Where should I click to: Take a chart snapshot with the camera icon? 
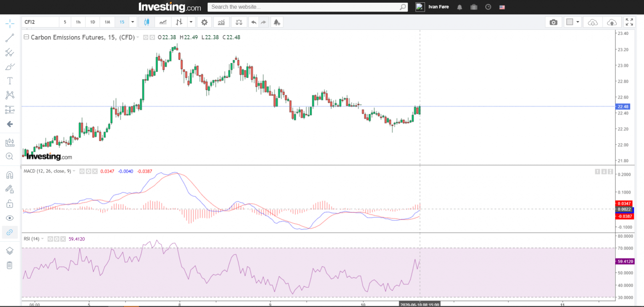pyautogui.click(x=553, y=22)
